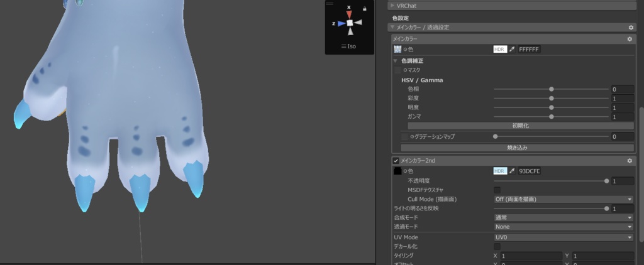Click the 色相 value field
644x265 pixels.
pos(622,89)
